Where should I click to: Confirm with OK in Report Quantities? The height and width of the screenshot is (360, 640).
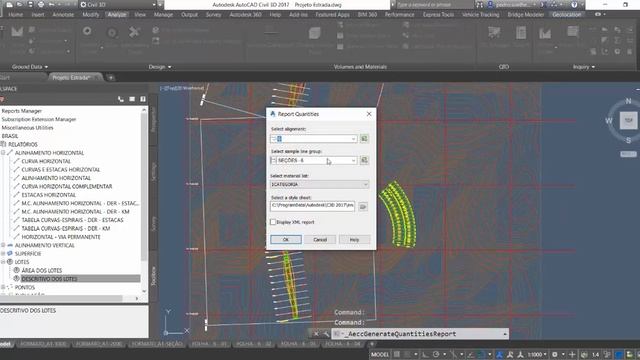[x=286, y=240]
